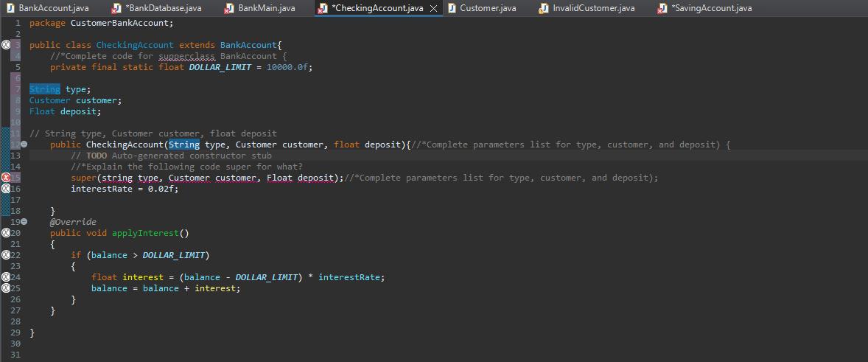Click the SavingAccount.java error file icon
The width and height of the screenshot is (868, 362).
pyautogui.click(x=662, y=8)
